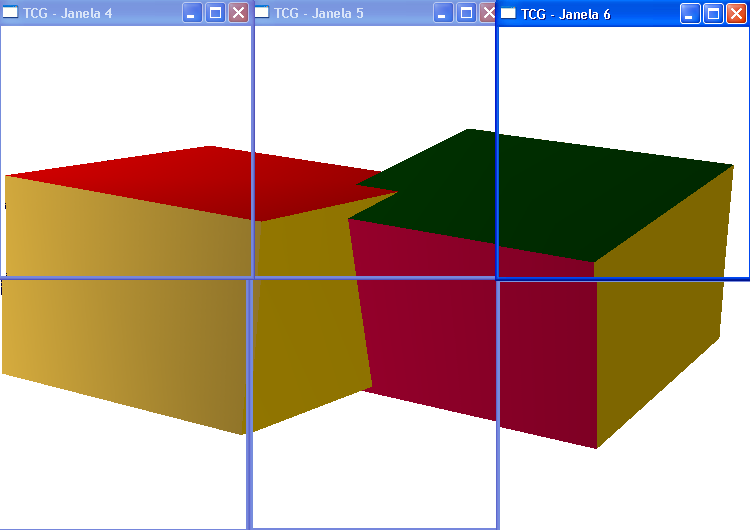Select the TCG - Janela 5 title bar text
Image resolution: width=750 pixels, height=530 pixels.
(319, 13)
